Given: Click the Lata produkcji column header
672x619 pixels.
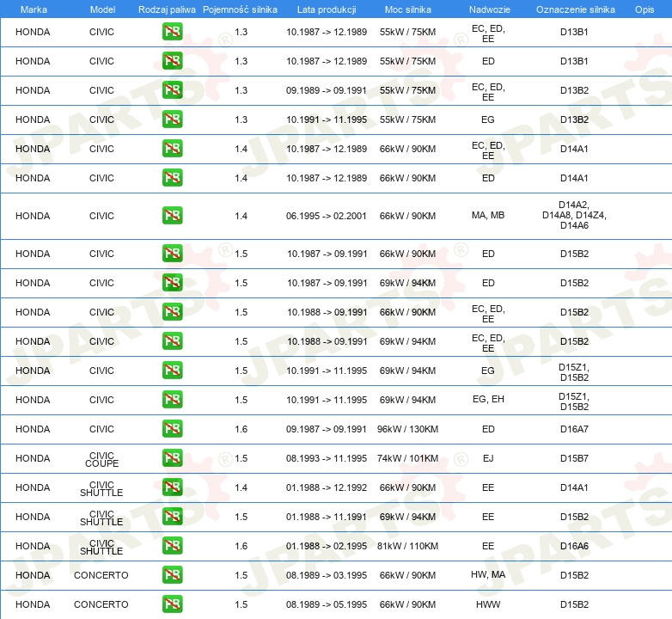Looking at the screenshot, I should coord(327,9).
